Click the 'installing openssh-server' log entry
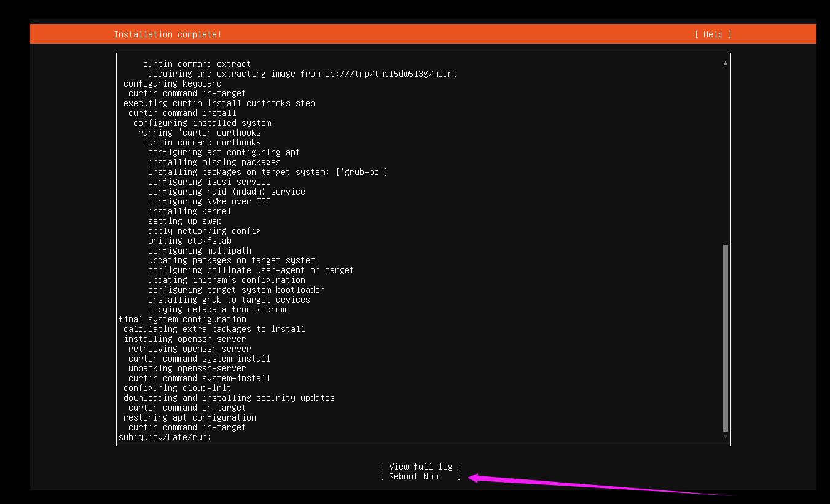This screenshot has width=830, height=504. tap(184, 339)
